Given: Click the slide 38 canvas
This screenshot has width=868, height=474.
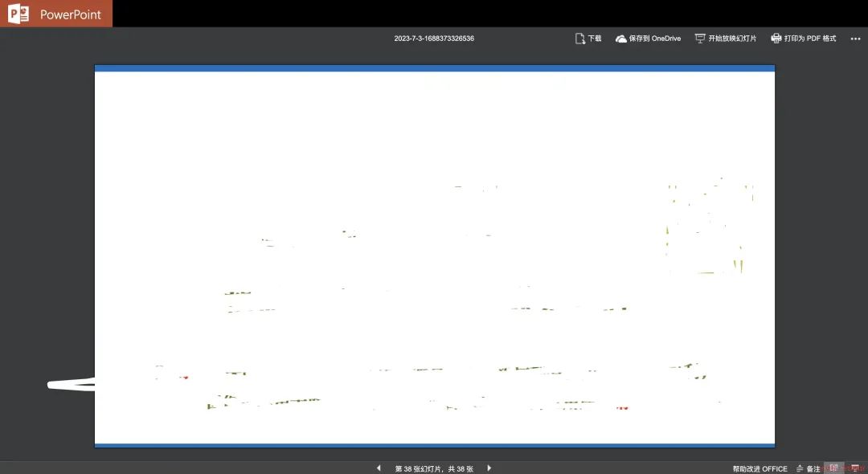Looking at the screenshot, I should (435, 256).
